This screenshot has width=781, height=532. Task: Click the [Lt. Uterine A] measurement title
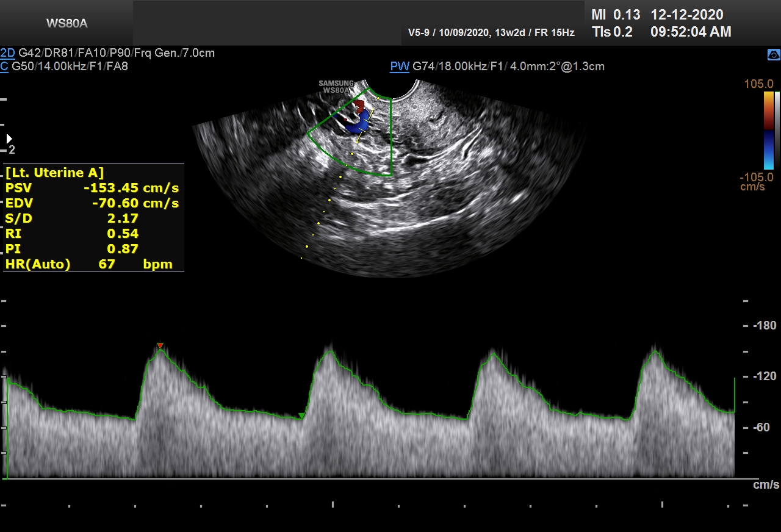point(54,172)
